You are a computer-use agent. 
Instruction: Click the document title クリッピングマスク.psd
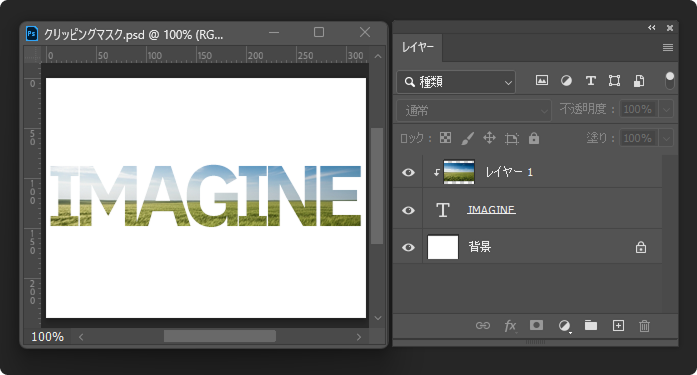pyautogui.click(x=94, y=34)
